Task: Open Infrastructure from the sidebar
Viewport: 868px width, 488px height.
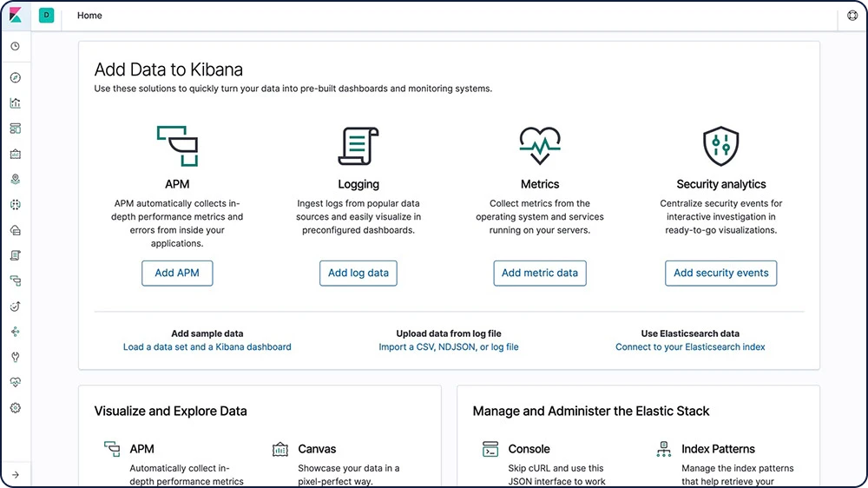Action: point(16,230)
